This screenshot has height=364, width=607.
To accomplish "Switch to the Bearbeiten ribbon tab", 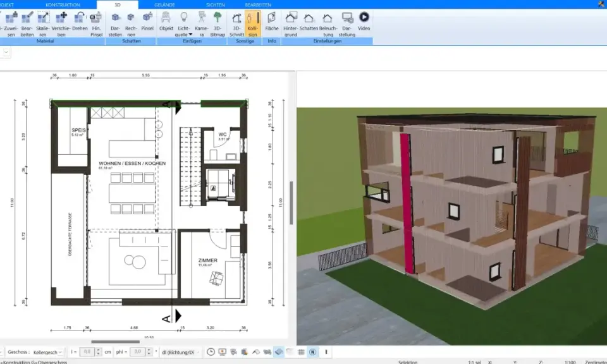I will 258,4.
